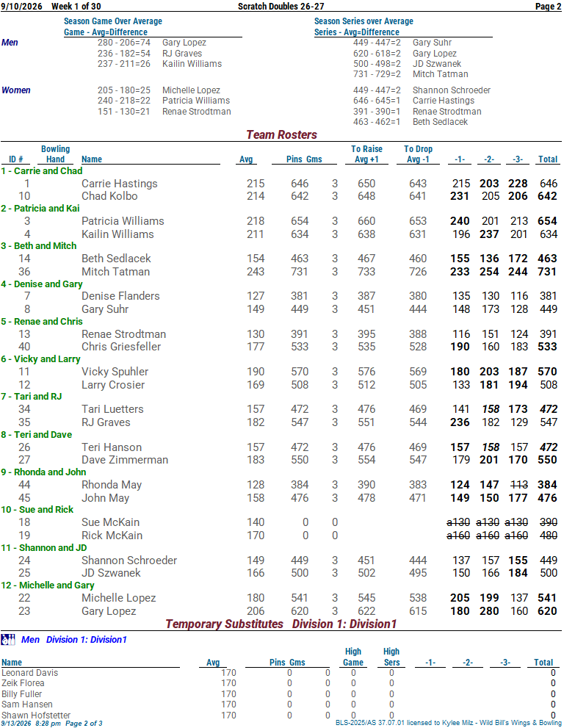Click the '9/13/2026 8:28 pm Page 2 of 3' footer
Screen dimensions: 564x728
tap(51, 724)
